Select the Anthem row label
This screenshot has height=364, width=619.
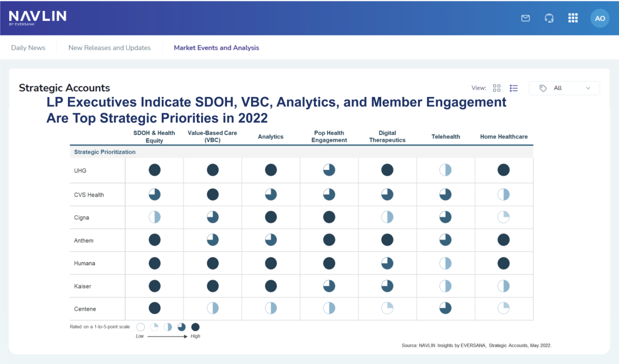[84, 241]
